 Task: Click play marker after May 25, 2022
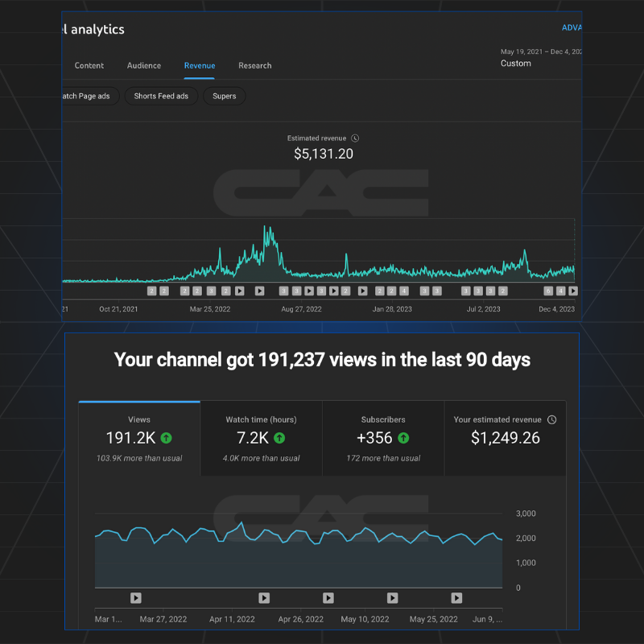(x=456, y=597)
